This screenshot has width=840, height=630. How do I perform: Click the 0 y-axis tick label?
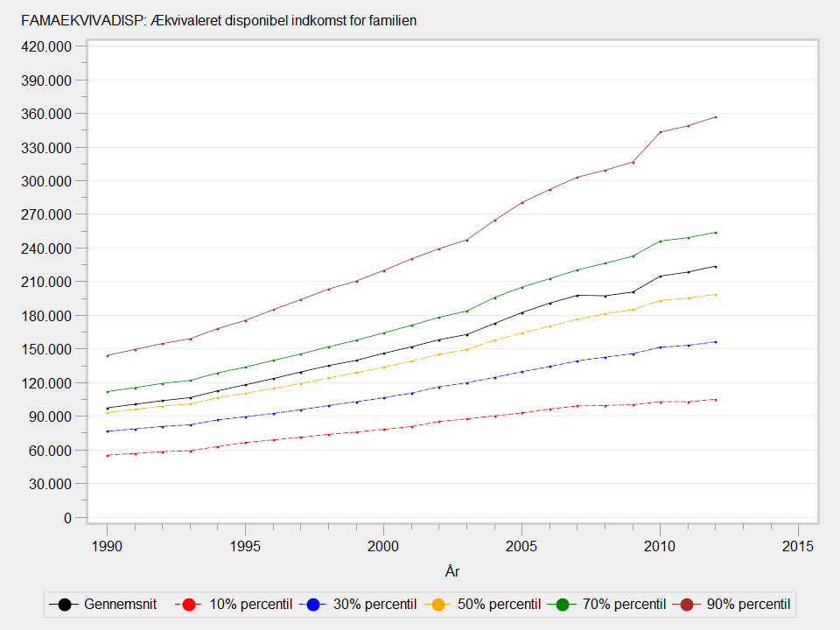[x=67, y=517]
